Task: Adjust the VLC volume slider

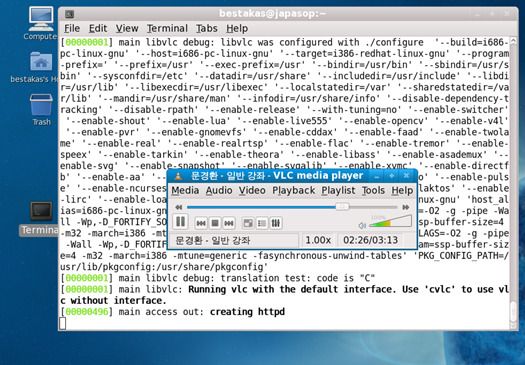Action: 390,222
